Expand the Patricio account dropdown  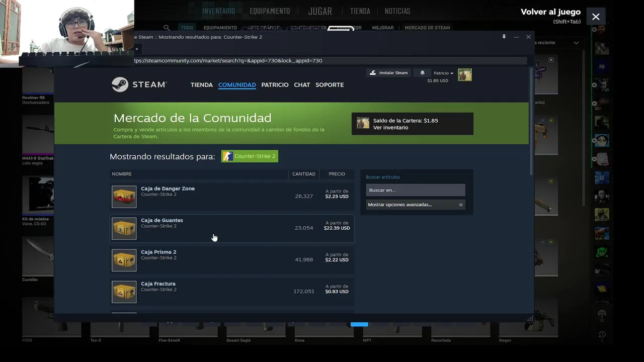443,73
